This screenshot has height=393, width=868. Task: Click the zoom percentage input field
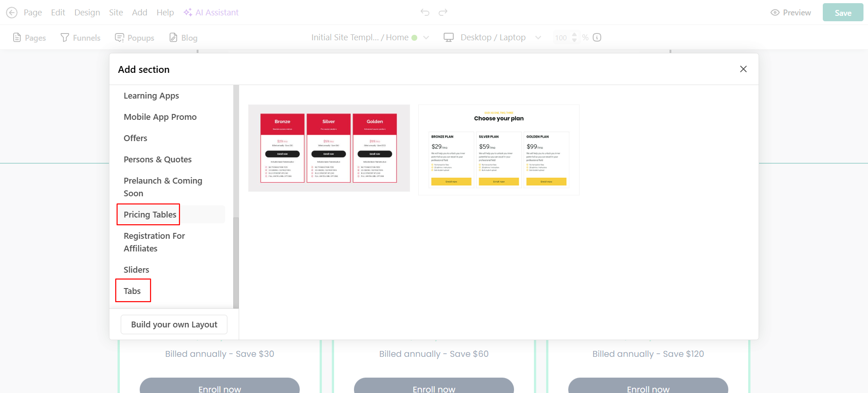(561, 38)
